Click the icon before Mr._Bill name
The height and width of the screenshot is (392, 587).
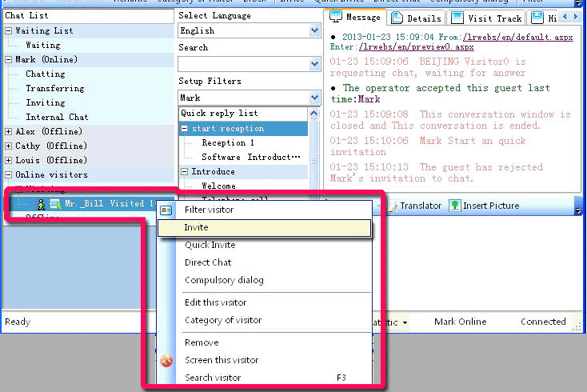[x=55, y=204]
